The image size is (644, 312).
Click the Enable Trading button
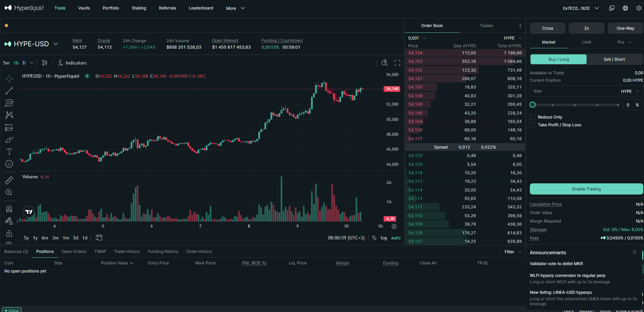[586, 189]
